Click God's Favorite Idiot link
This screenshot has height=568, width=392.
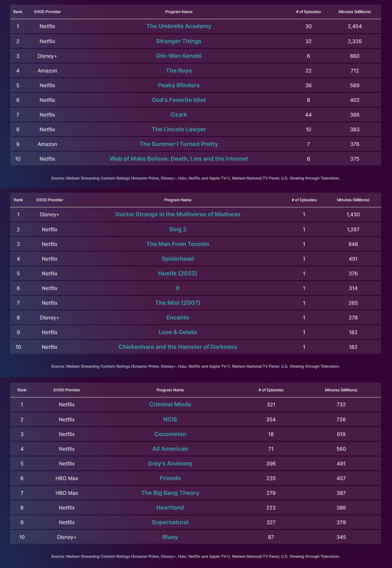tap(178, 100)
